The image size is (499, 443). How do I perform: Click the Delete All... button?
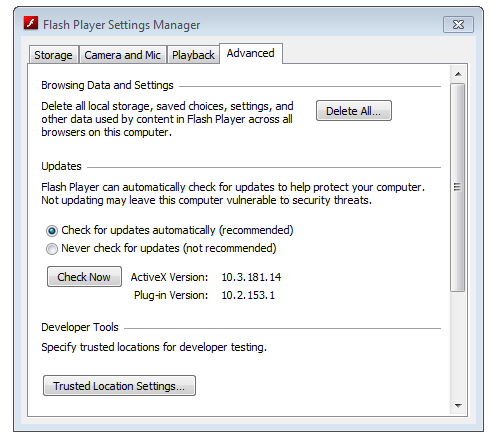coord(354,111)
